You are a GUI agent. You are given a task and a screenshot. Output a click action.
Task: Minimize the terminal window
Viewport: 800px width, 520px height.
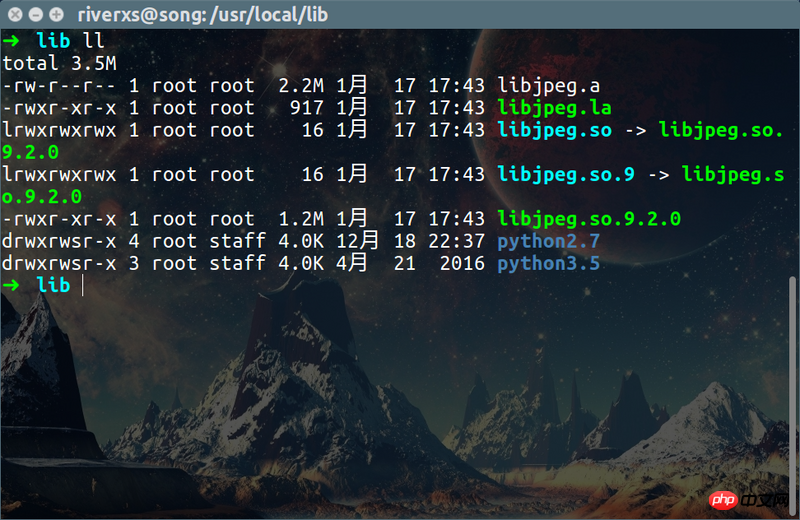click(36, 14)
